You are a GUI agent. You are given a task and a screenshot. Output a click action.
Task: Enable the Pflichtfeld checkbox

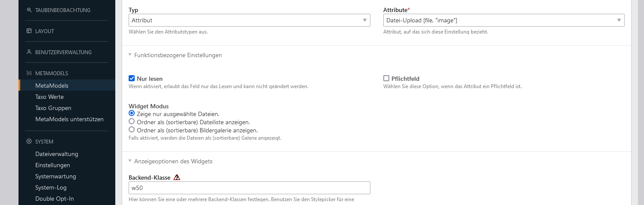386,78
